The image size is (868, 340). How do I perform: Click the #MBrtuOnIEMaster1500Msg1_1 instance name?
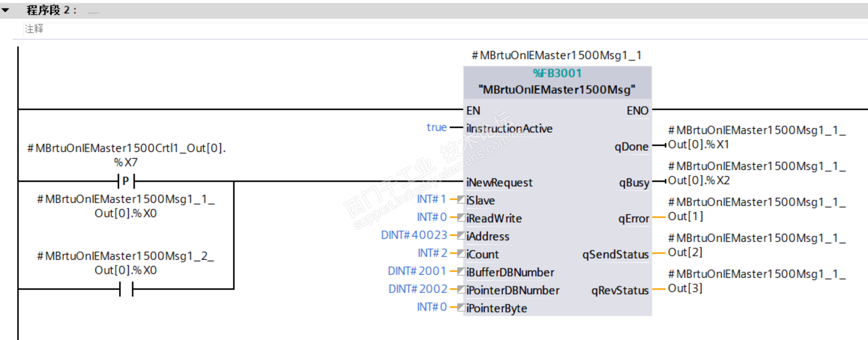pyautogui.click(x=556, y=55)
